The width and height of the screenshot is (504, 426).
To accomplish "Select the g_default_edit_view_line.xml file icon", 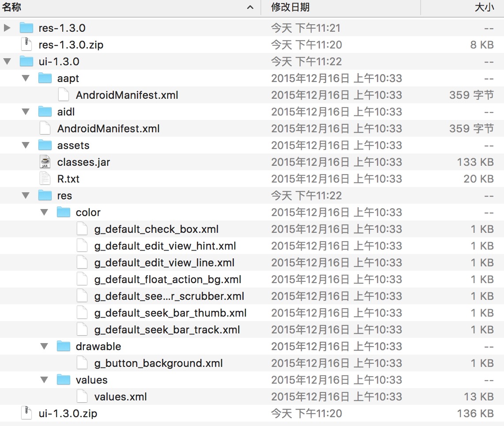I will [82, 262].
